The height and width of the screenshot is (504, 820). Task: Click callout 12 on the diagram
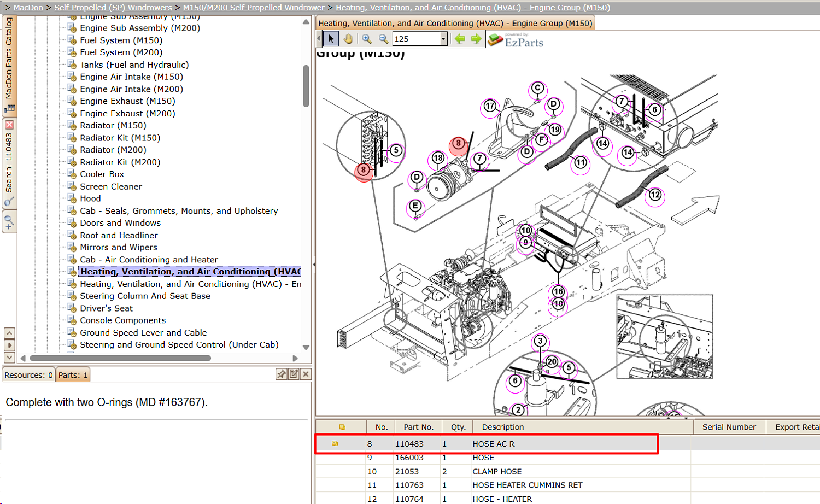655,195
